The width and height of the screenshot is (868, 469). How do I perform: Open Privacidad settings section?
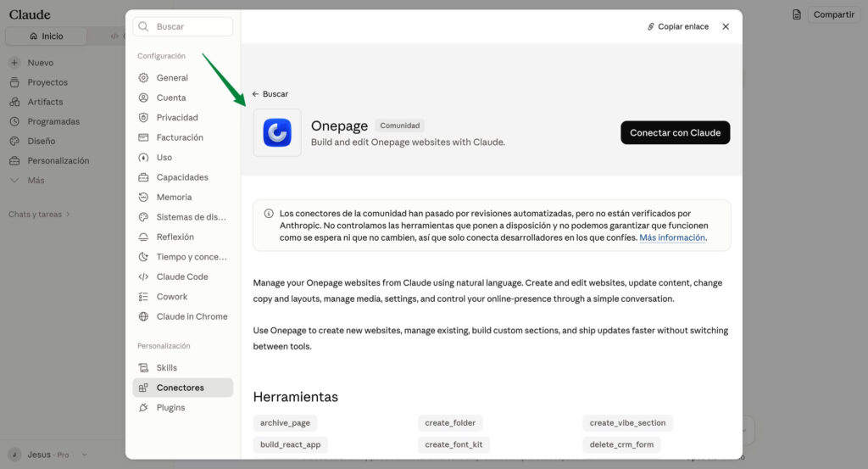[183, 117]
